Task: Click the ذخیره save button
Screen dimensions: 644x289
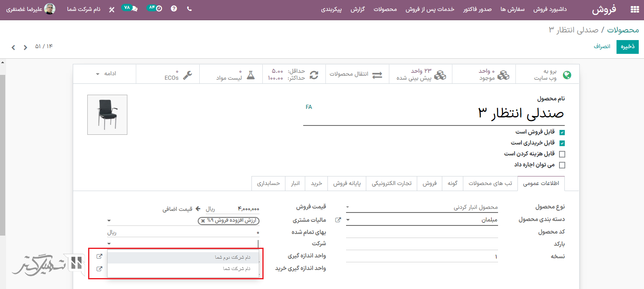Action: point(627,47)
